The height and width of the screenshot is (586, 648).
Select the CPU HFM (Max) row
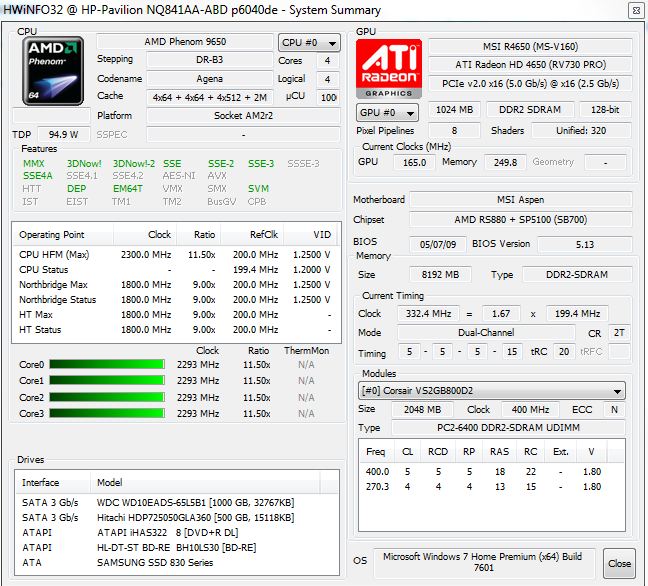[x=175, y=255]
